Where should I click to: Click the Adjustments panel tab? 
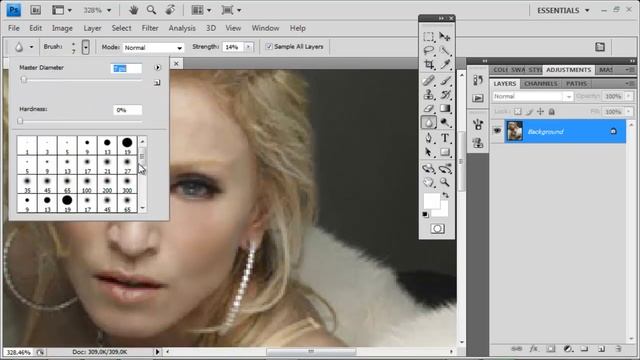(x=568, y=70)
